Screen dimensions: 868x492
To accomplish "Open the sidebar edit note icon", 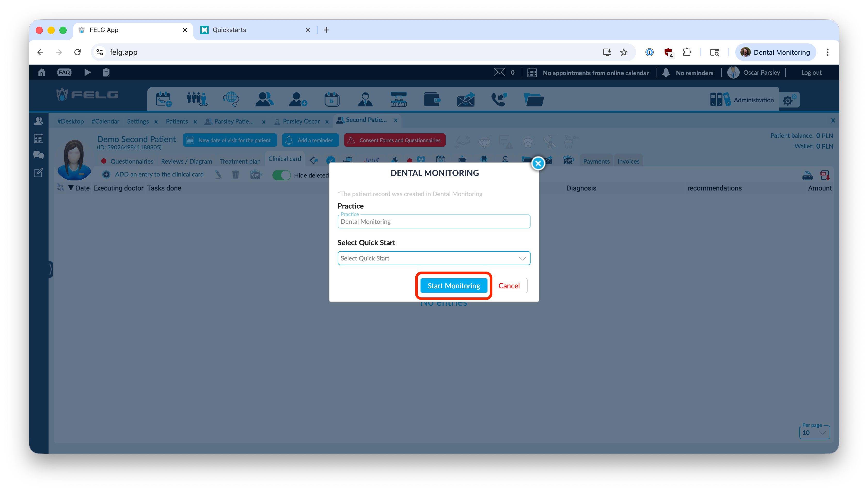I will [38, 173].
